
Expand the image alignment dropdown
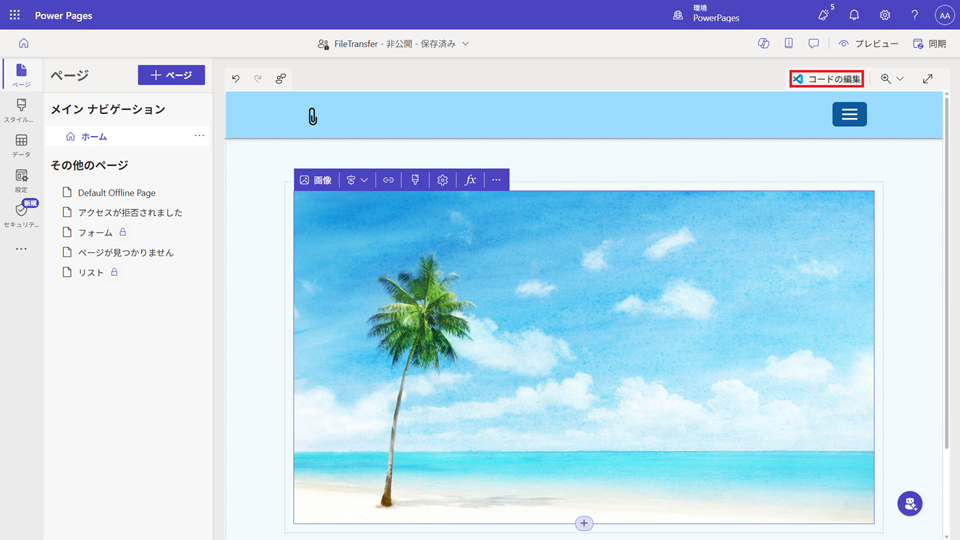pyautogui.click(x=357, y=180)
